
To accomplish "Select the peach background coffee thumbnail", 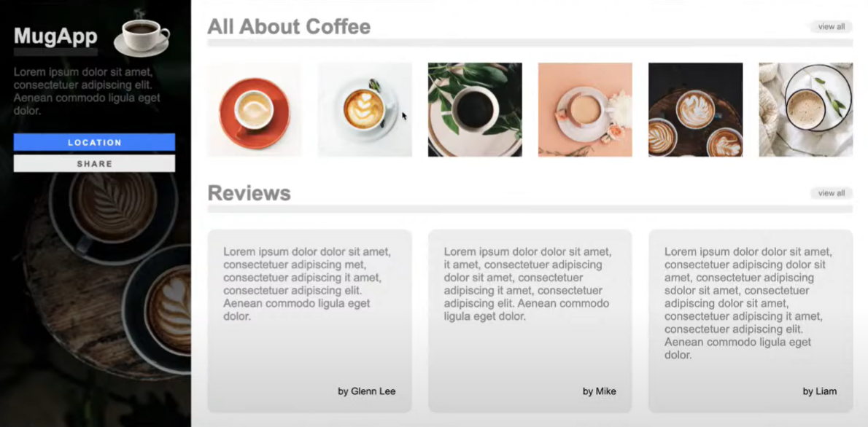I will [585, 109].
